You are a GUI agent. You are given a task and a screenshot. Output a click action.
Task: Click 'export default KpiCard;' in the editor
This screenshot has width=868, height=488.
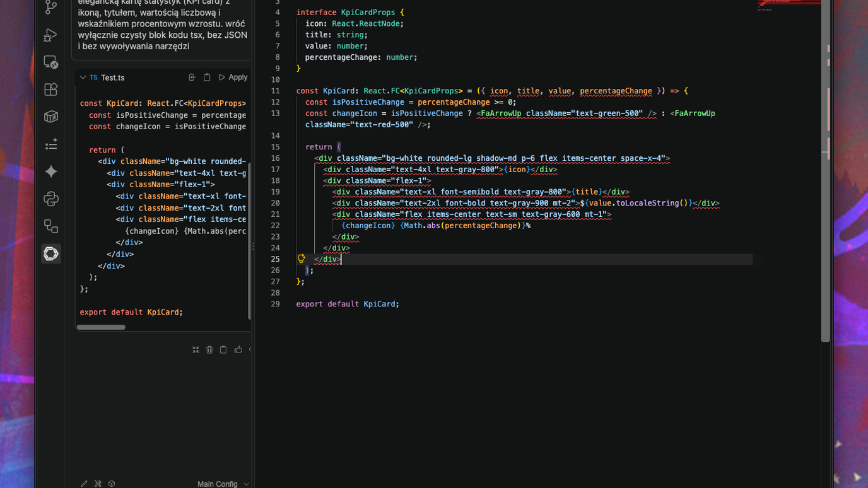pos(348,304)
